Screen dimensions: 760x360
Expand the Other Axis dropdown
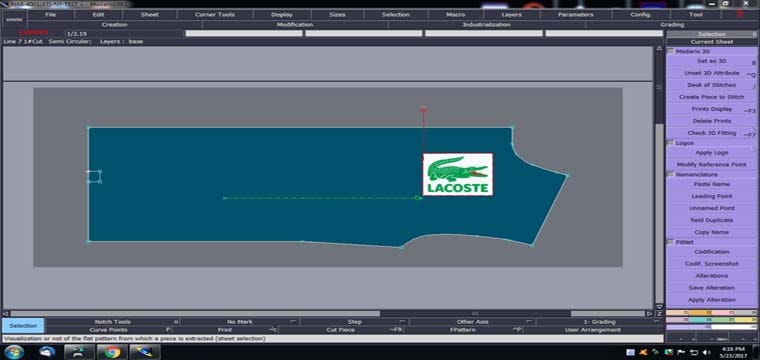pyautogui.click(x=529, y=322)
